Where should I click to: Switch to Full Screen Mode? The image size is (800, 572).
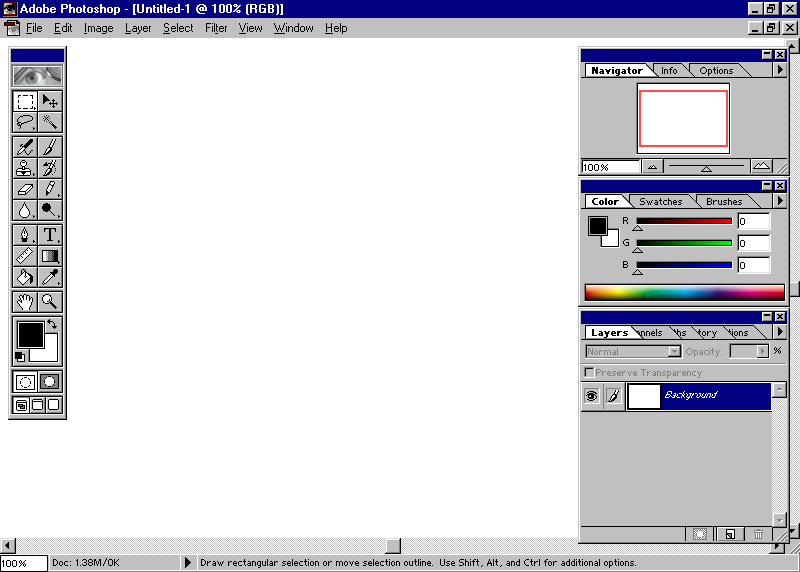pyautogui.click(x=54, y=405)
